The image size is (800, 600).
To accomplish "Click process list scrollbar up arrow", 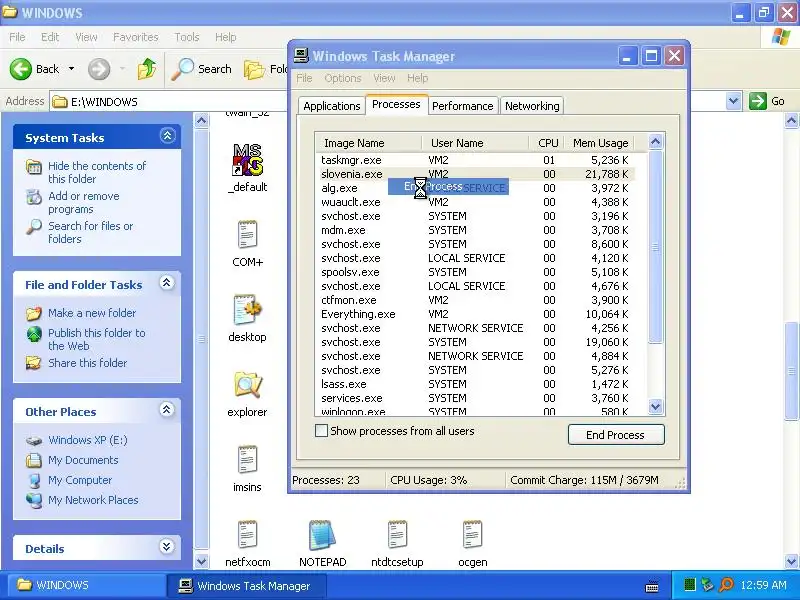I will point(656,141).
